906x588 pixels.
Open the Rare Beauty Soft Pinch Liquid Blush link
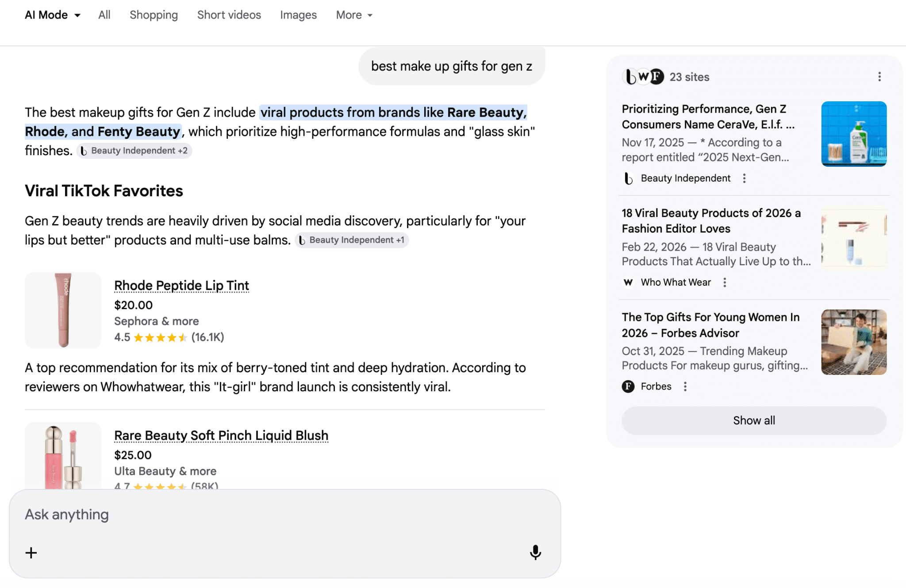[x=221, y=435]
